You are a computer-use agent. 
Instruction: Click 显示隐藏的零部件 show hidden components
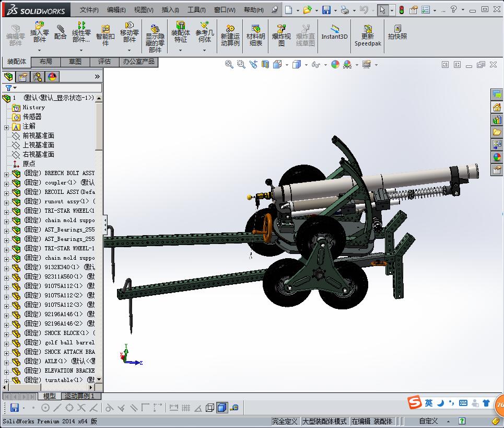pyautogui.click(x=155, y=39)
